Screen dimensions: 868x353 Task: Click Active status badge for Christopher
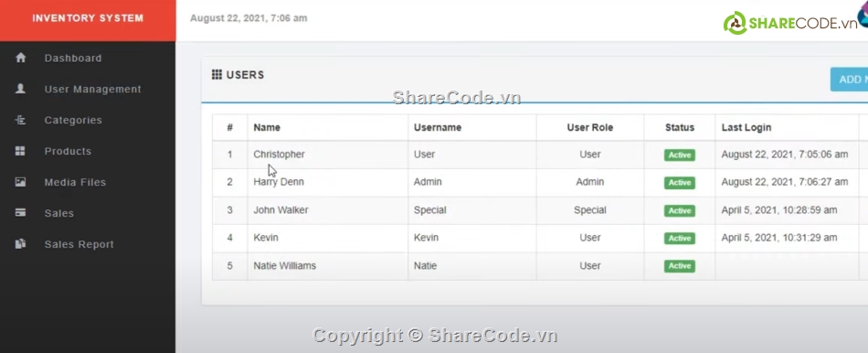679,155
